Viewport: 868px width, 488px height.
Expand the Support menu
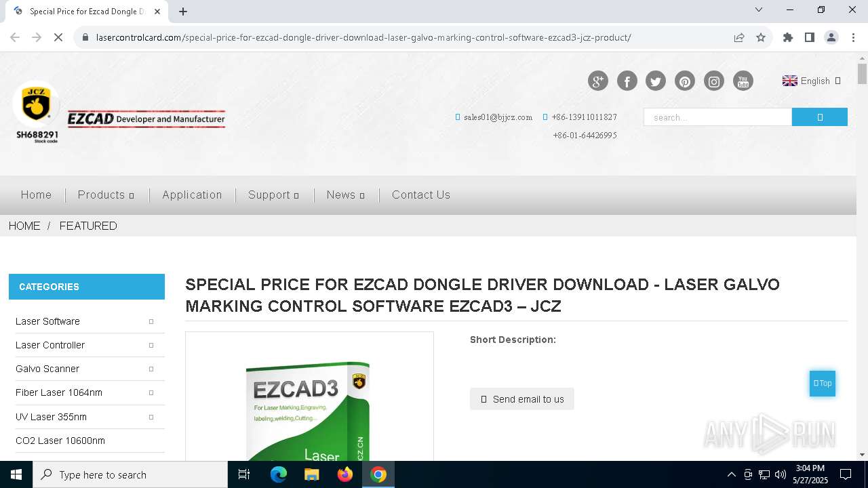273,195
